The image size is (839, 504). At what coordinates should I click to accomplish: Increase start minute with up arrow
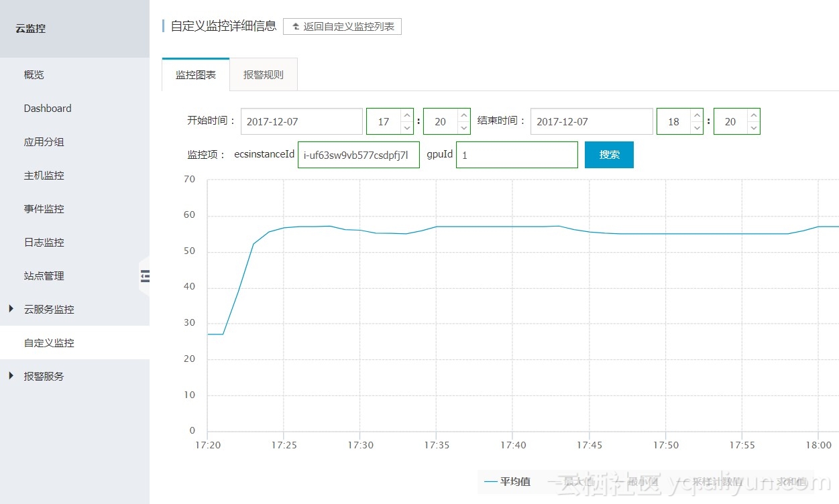pyautogui.click(x=464, y=115)
